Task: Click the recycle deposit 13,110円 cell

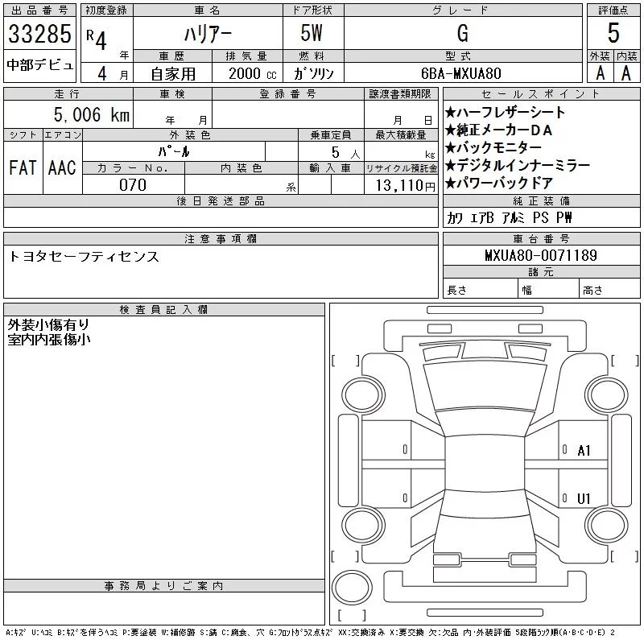Action: tap(401, 185)
